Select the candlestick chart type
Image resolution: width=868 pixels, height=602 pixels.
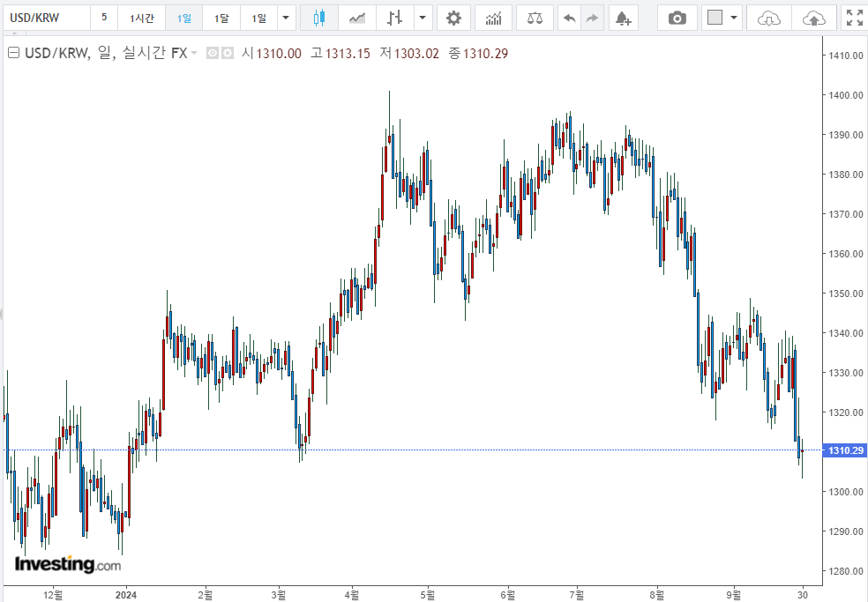click(318, 19)
